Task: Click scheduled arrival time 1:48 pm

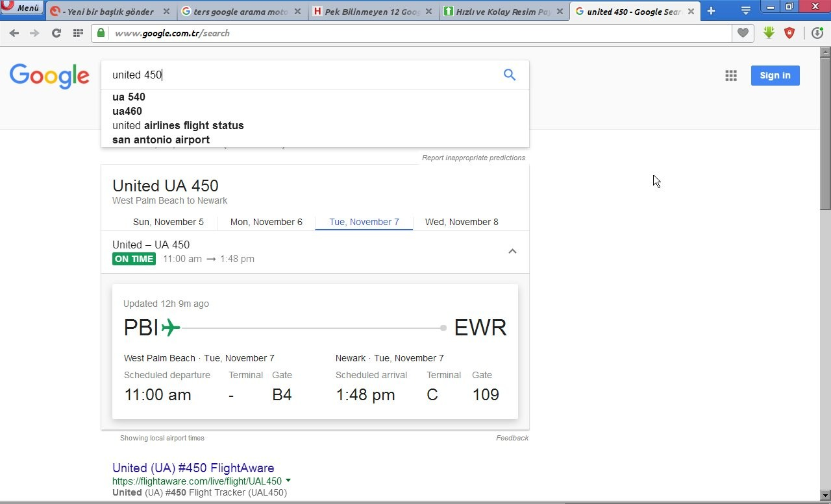Action: coord(366,394)
